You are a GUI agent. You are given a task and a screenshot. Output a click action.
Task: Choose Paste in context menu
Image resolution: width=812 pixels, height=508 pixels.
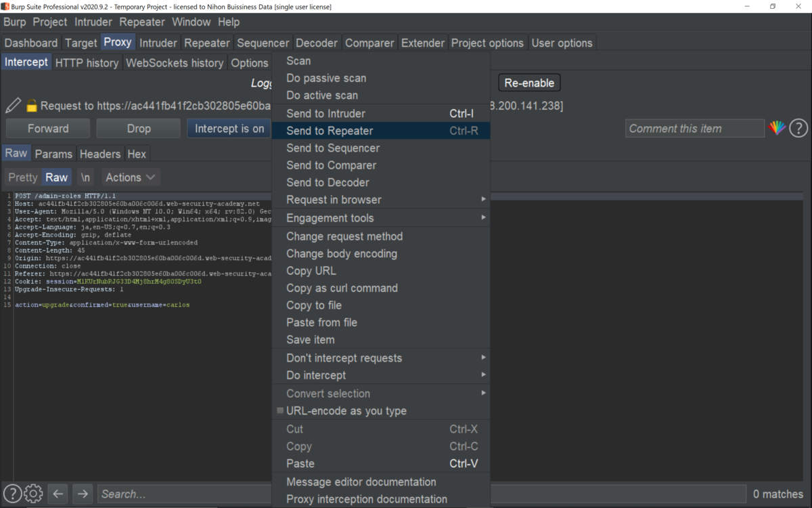pos(380,464)
